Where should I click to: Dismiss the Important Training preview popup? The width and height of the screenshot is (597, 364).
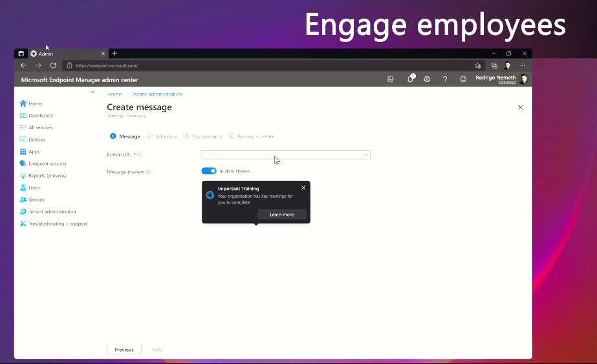click(303, 187)
